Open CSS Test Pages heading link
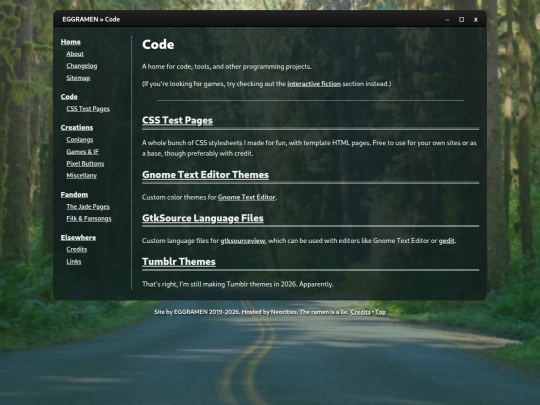 click(x=177, y=120)
